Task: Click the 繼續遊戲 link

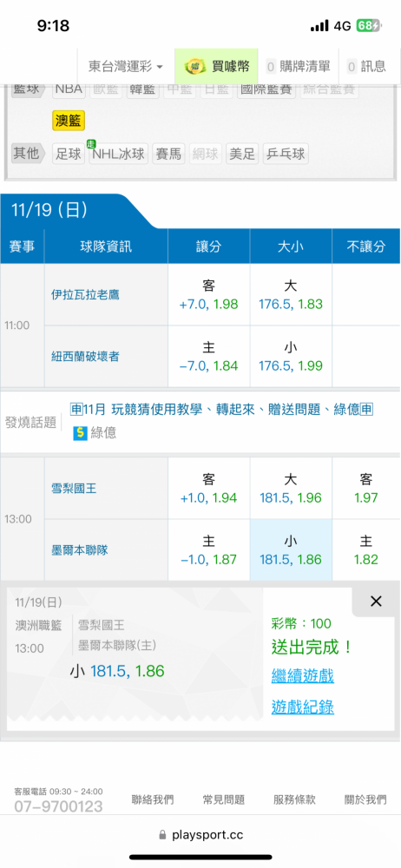Action: (x=303, y=676)
